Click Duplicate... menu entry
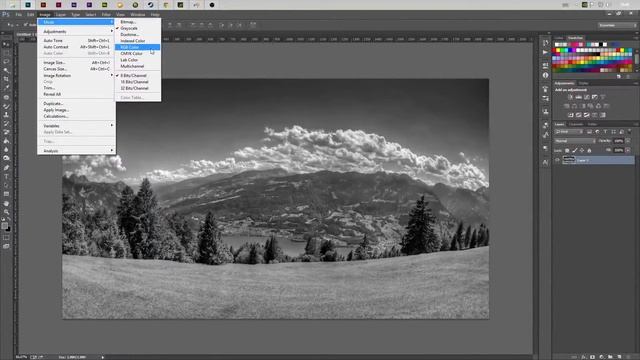 (x=76, y=104)
